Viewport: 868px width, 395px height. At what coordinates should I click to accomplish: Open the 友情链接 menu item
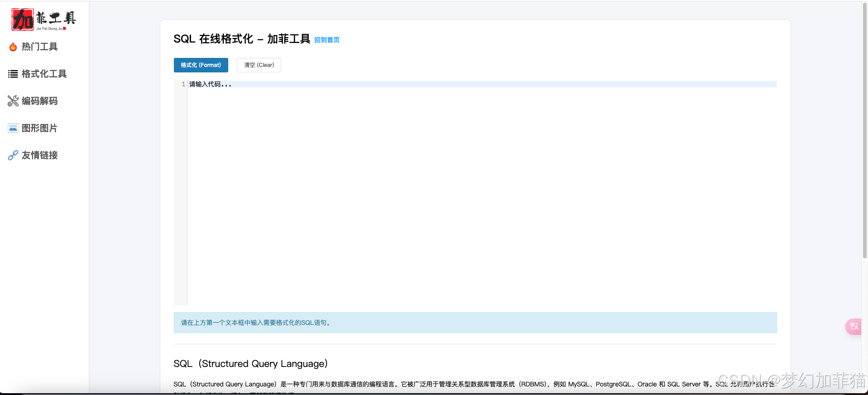click(x=39, y=155)
